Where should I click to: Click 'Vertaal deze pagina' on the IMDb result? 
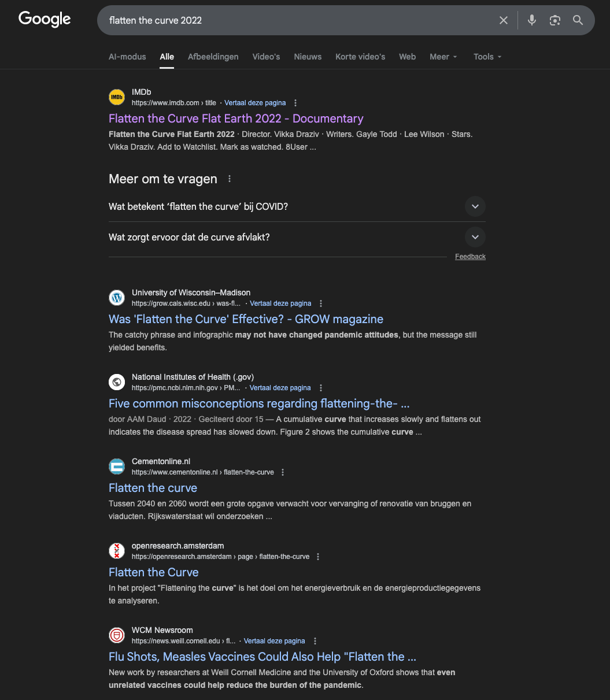click(x=255, y=102)
